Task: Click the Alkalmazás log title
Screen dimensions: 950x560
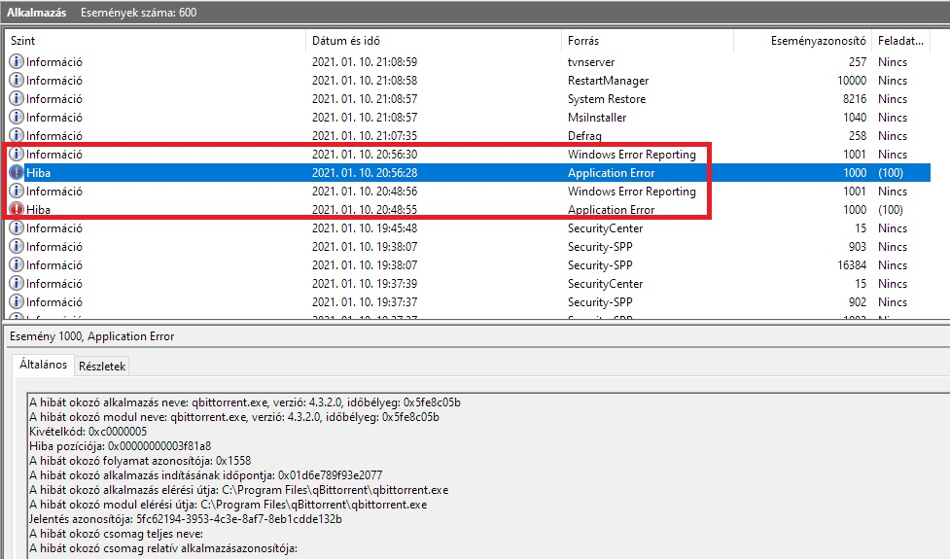Action: click(x=36, y=12)
